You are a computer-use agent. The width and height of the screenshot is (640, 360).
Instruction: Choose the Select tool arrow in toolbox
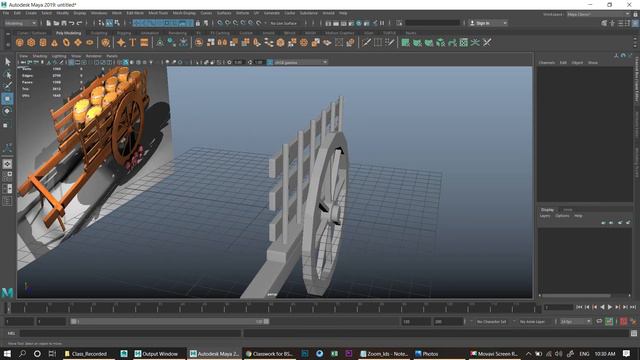click(7, 62)
